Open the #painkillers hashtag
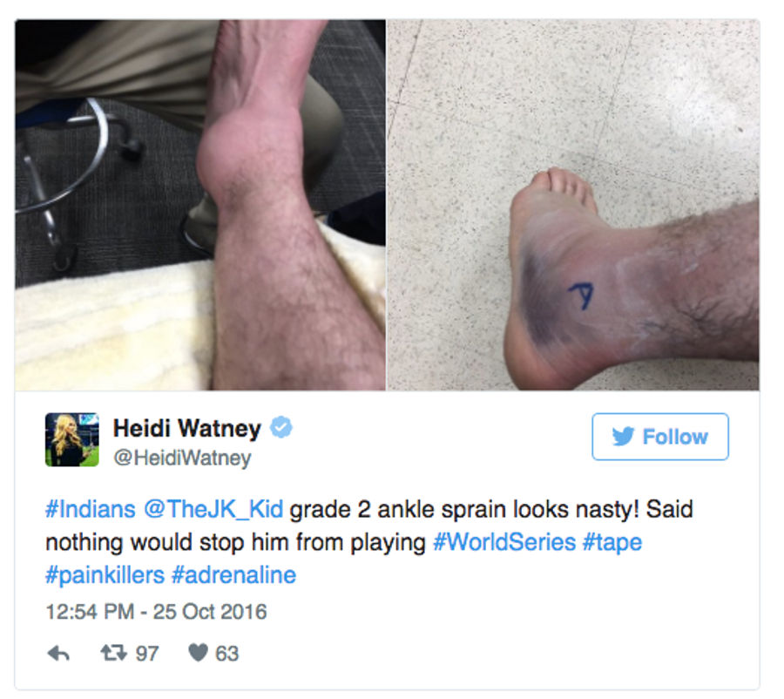Image resolution: width=784 pixels, height=699 pixels. pyautogui.click(x=105, y=576)
